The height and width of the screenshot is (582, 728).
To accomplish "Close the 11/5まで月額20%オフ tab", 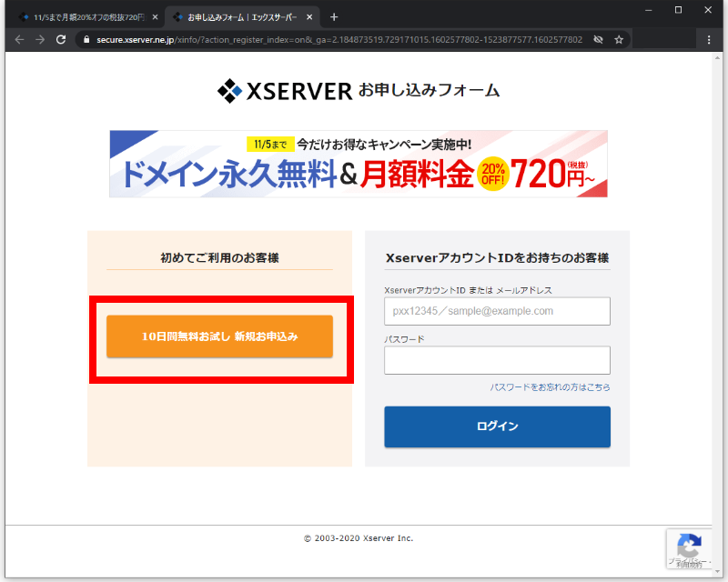I will pos(155,17).
